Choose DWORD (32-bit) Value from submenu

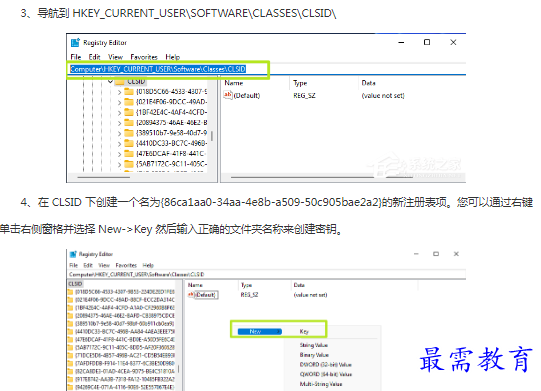coord(325,364)
